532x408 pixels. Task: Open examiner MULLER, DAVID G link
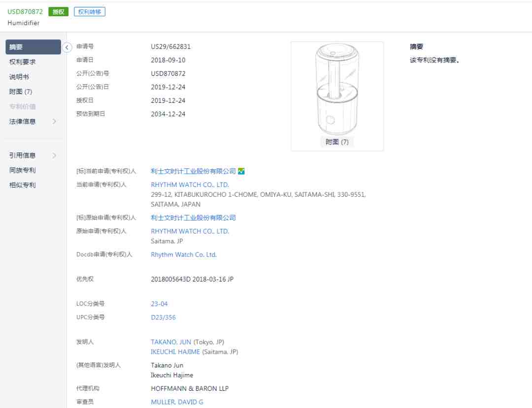177,402
